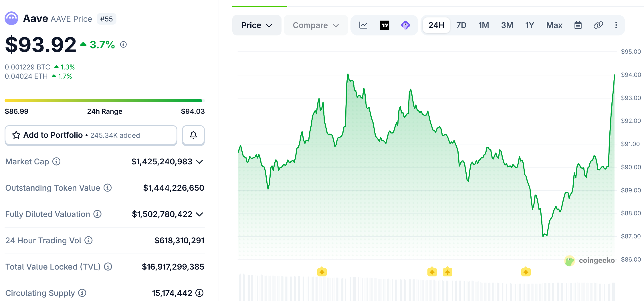This screenshot has height=301, width=644.
Task: Click the 24h Range progress bar
Action: [x=105, y=101]
